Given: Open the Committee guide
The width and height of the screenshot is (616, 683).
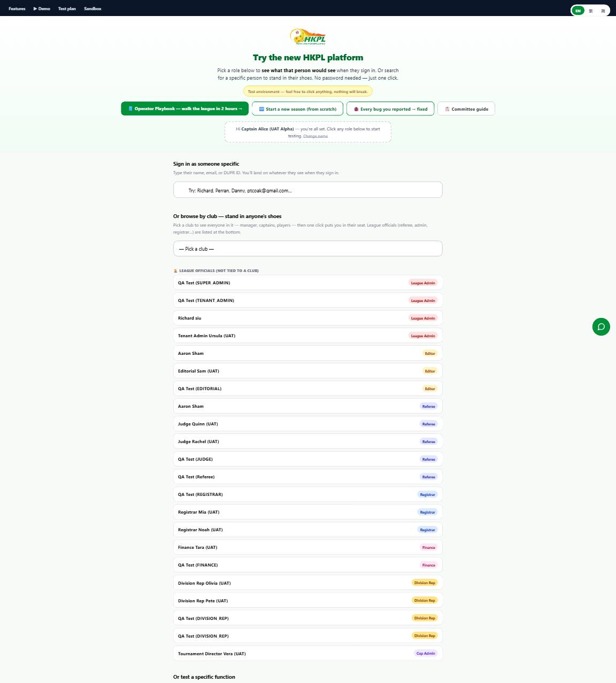Looking at the screenshot, I should [x=466, y=108].
